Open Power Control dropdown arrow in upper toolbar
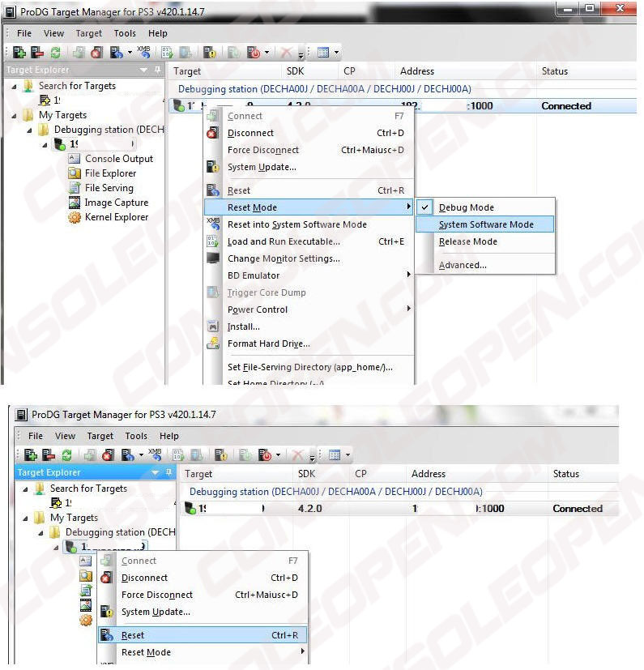Viewport: 644px width, 670px height. (x=267, y=53)
